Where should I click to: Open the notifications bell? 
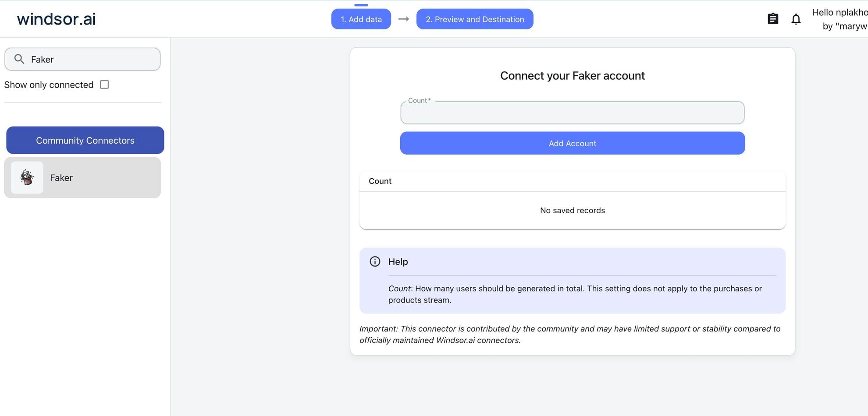coord(796,19)
